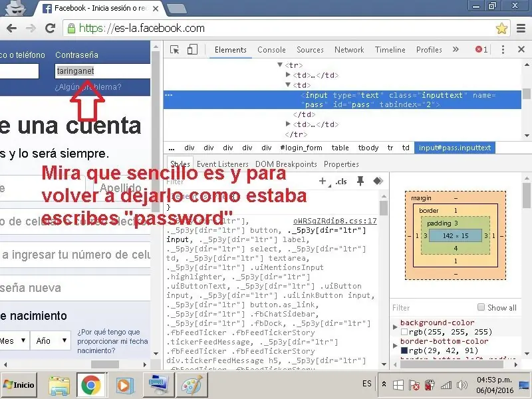Click #login_form in the breadcrumb
The width and height of the screenshot is (532, 399).
301,148
